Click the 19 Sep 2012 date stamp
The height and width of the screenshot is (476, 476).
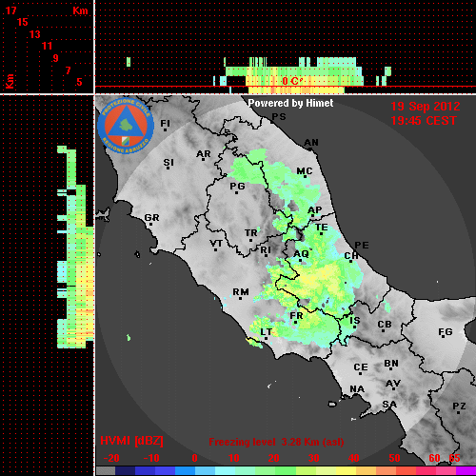point(426,107)
